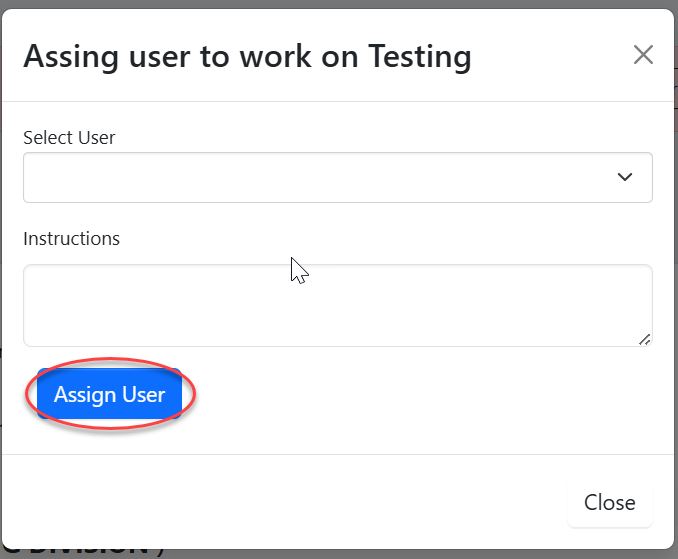Click the X icon in dialog header
The height and width of the screenshot is (559, 678).
643,55
